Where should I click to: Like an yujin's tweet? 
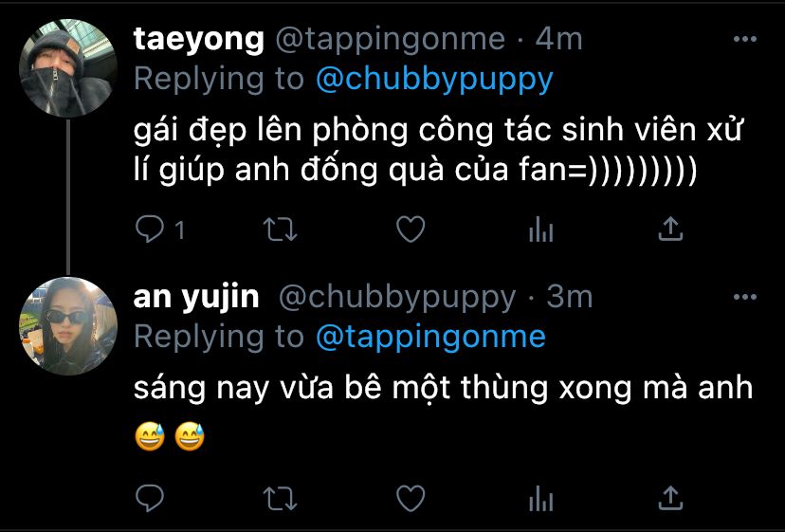411,498
